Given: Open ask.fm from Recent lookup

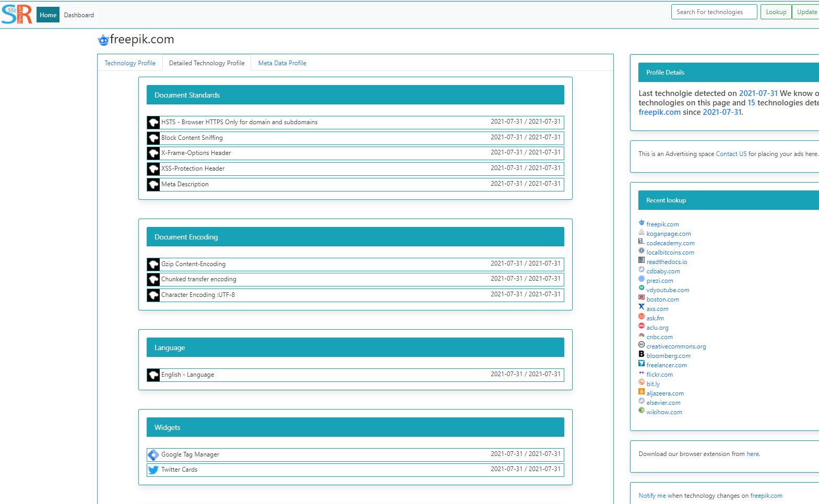Looking at the screenshot, I should point(655,318).
